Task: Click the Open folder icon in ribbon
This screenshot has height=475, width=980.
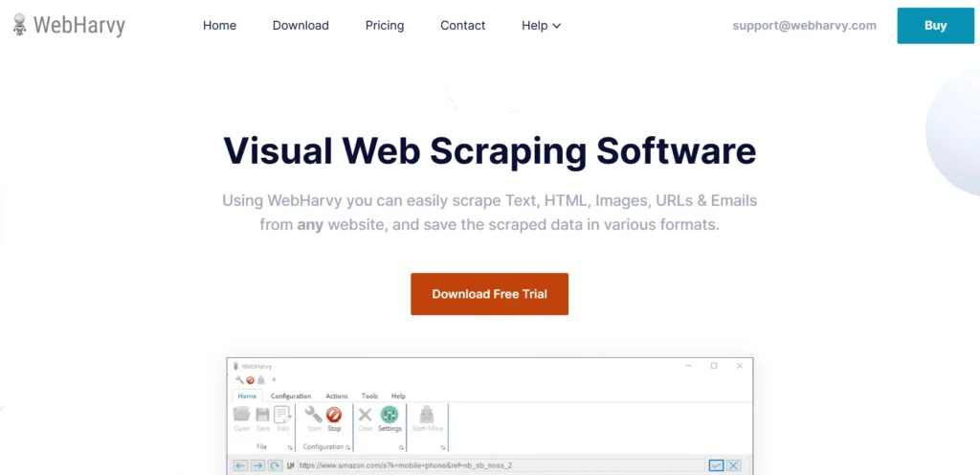Action: coord(242,414)
